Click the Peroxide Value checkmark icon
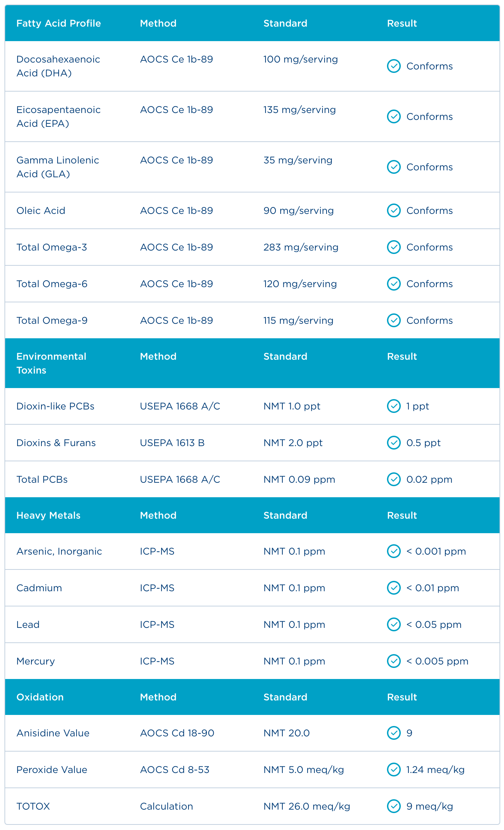 pyautogui.click(x=394, y=770)
